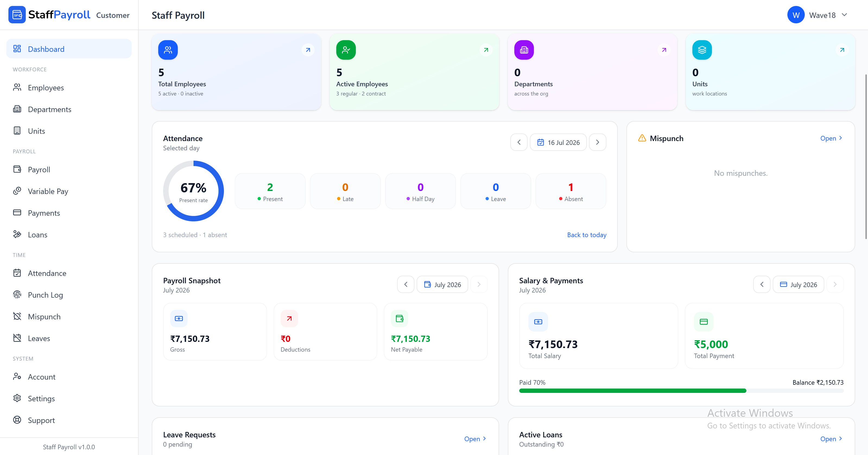
Task: Navigate to Variable Pay
Action: click(69, 191)
